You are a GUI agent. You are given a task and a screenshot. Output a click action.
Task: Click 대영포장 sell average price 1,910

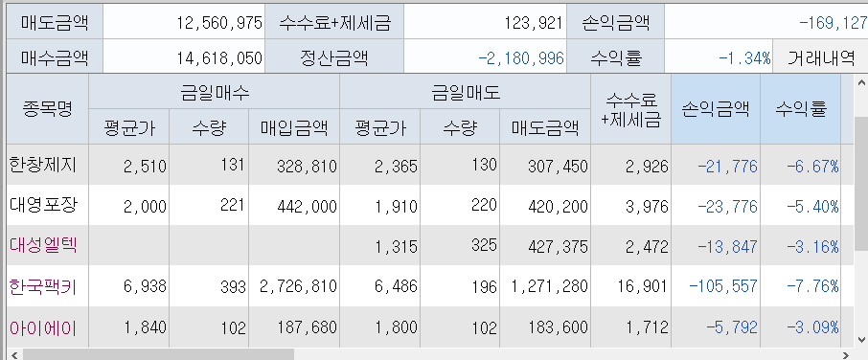pos(397,206)
